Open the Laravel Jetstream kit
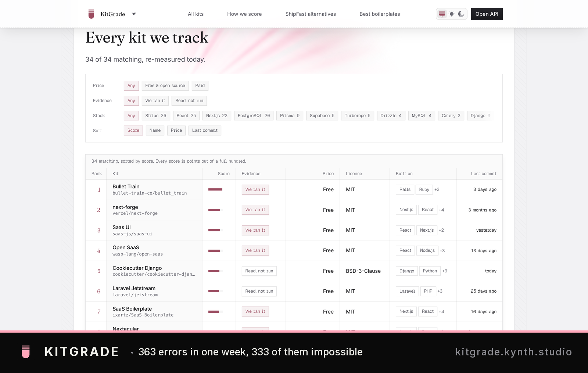Image resolution: width=588 pixels, height=373 pixels. (x=134, y=288)
